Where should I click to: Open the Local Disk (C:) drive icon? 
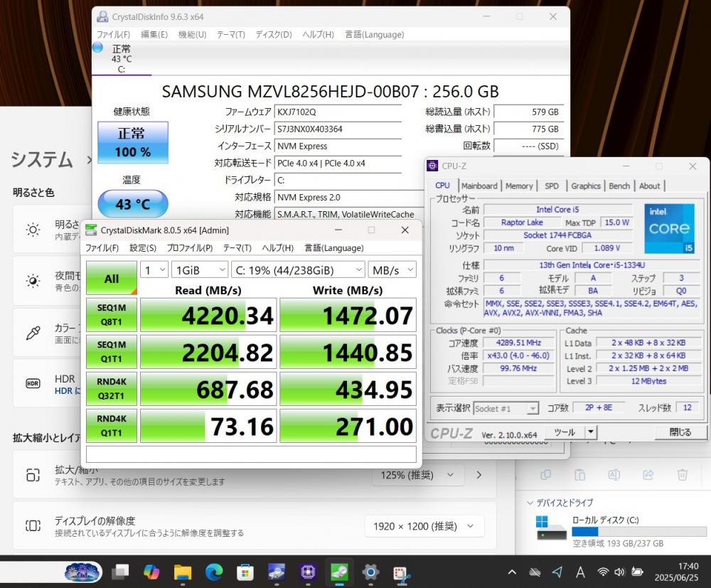pyautogui.click(x=551, y=528)
